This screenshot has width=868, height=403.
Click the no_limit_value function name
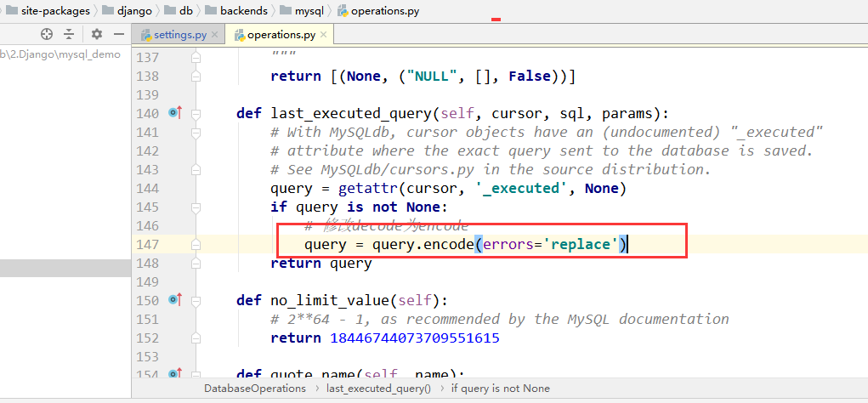pyautogui.click(x=330, y=301)
